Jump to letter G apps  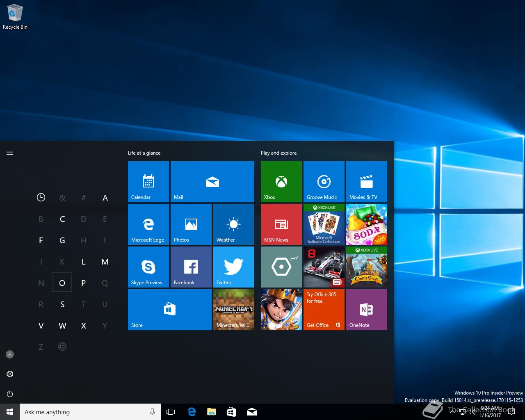point(62,240)
